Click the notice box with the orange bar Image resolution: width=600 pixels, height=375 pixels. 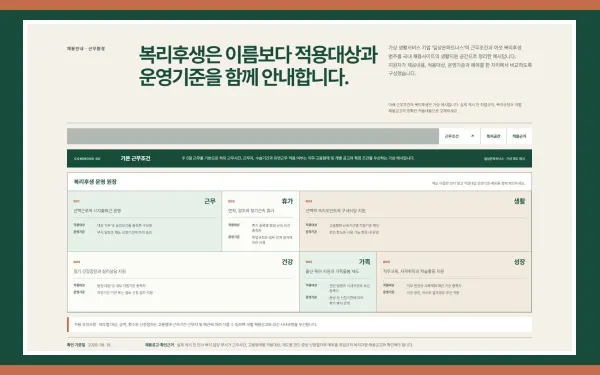[x=299, y=324]
